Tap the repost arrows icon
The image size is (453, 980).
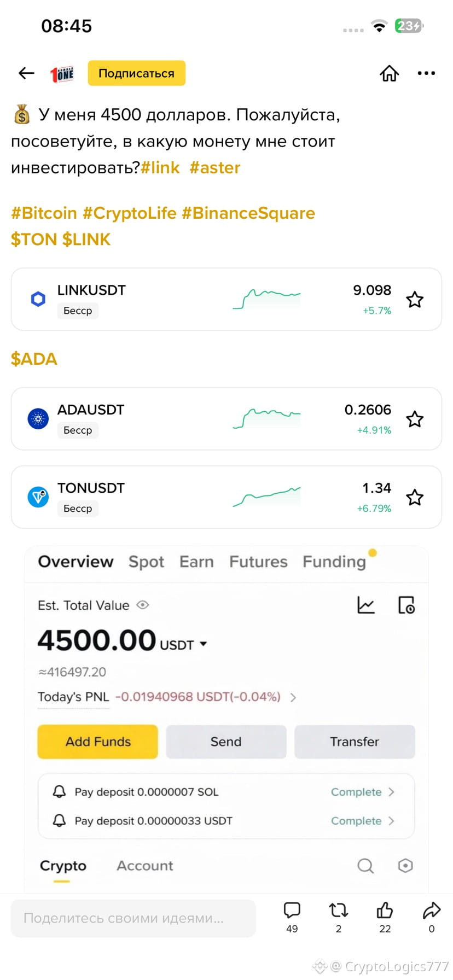coord(339,910)
